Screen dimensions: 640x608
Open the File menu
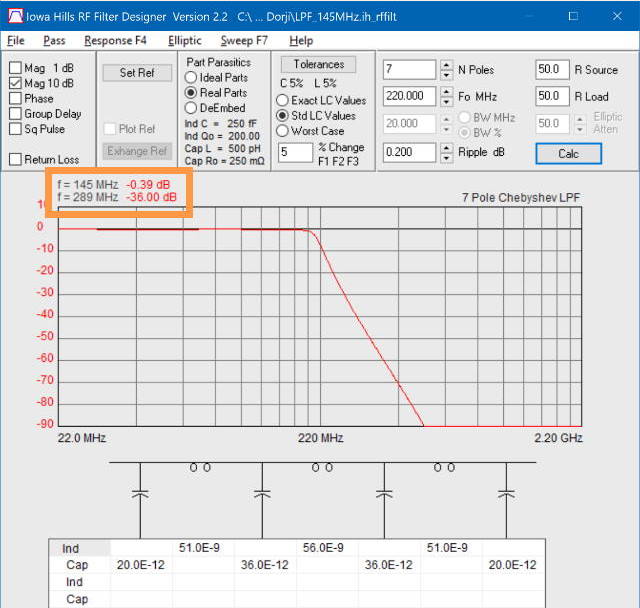click(16, 41)
